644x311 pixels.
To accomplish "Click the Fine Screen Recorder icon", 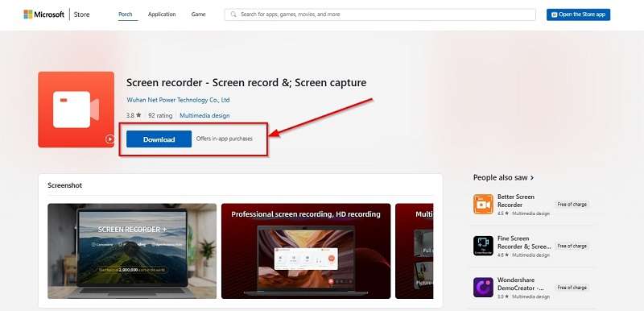I will [x=483, y=246].
